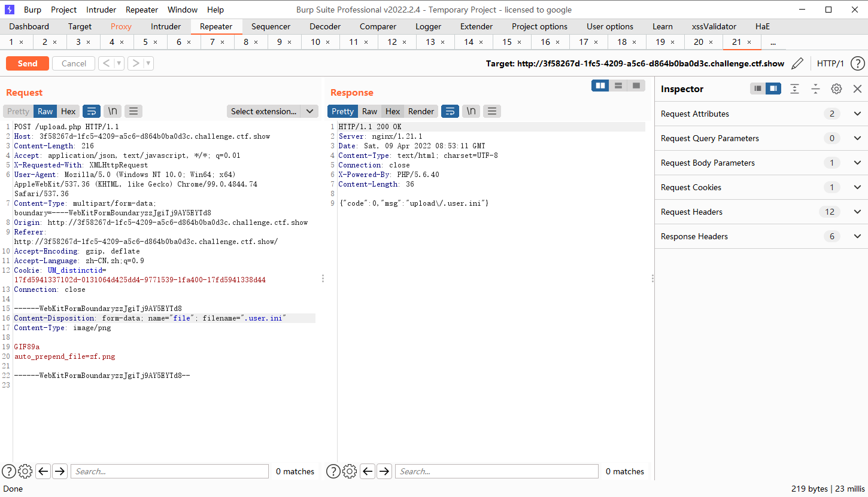Open response hamburger menu icon

coord(491,111)
